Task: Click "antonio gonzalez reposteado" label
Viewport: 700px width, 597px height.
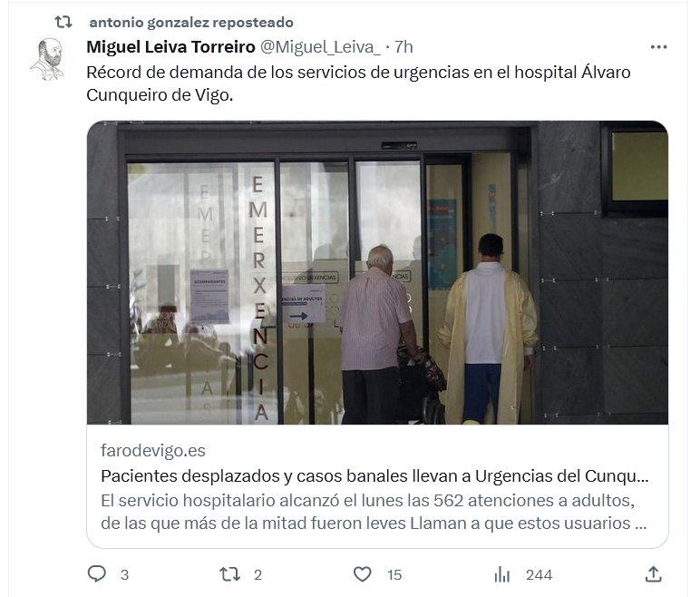Action: (x=191, y=23)
